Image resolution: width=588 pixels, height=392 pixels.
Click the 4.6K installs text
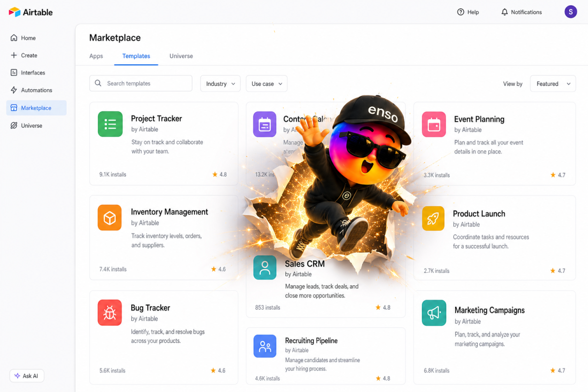coord(268,378)
